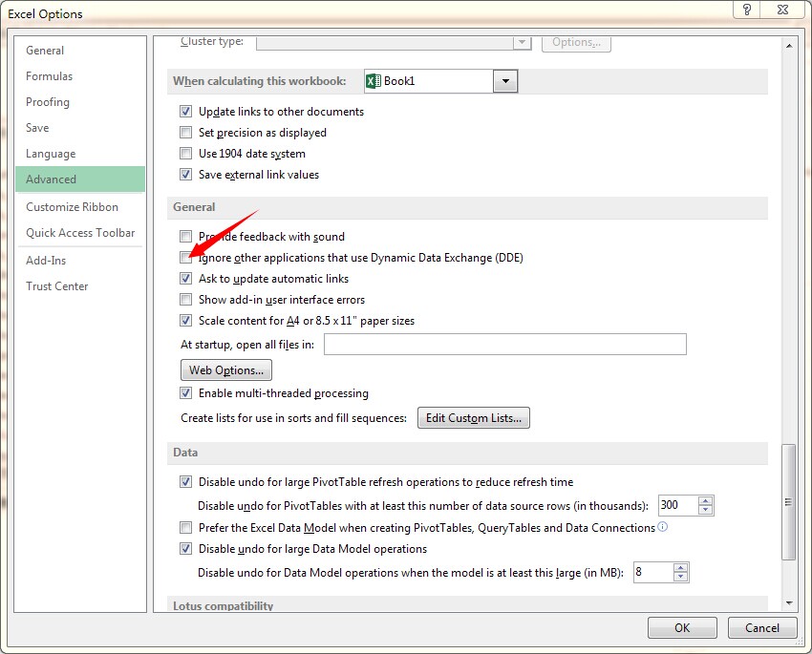Decrease PivotTable data source rows value
Viewport: 812px width, 654px height.
pyautogui.click(x=705, y=510)
